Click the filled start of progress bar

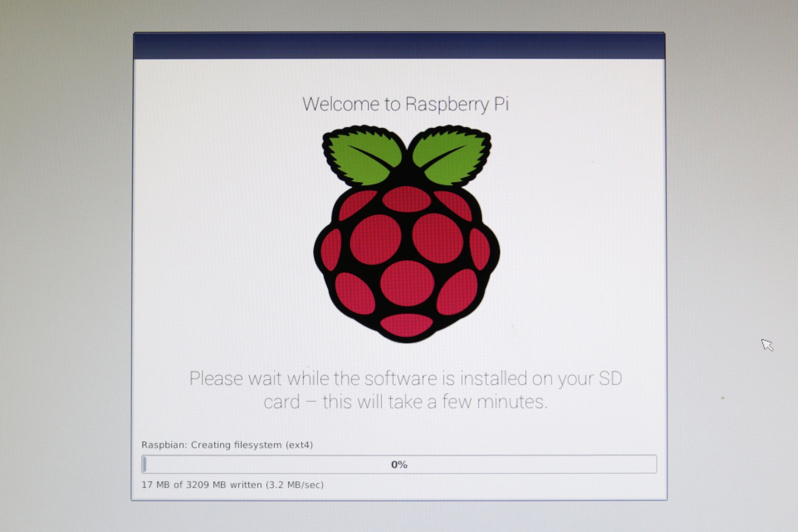[x=144, y=464]
